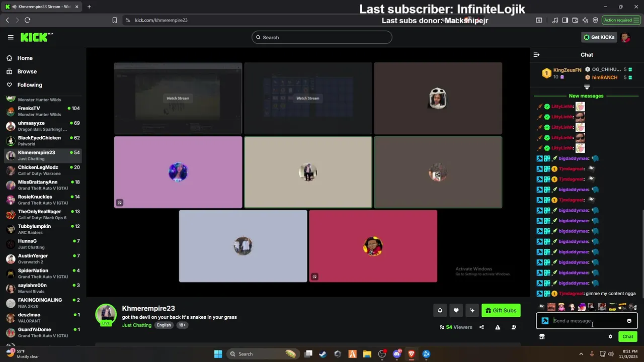Click first Watch Stream tile
Image resolution: width=644 pixels, height=362 pixels.
click(x=178, y=99)
